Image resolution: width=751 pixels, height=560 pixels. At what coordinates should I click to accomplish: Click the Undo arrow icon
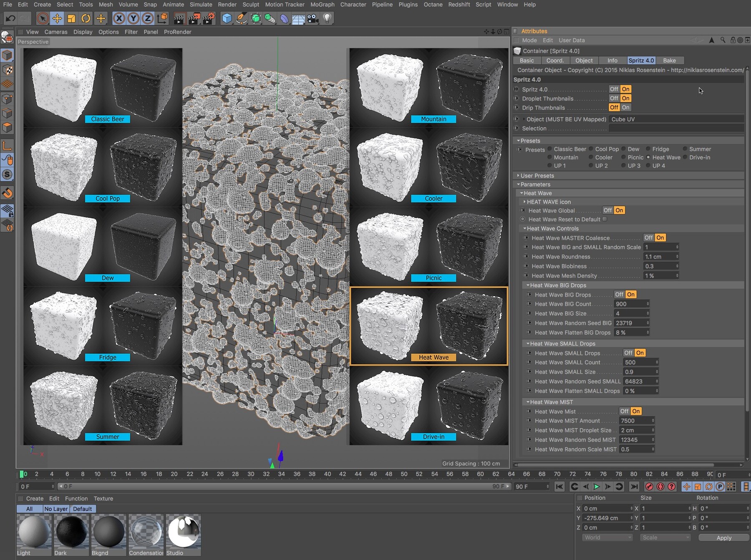click(10, 18)
